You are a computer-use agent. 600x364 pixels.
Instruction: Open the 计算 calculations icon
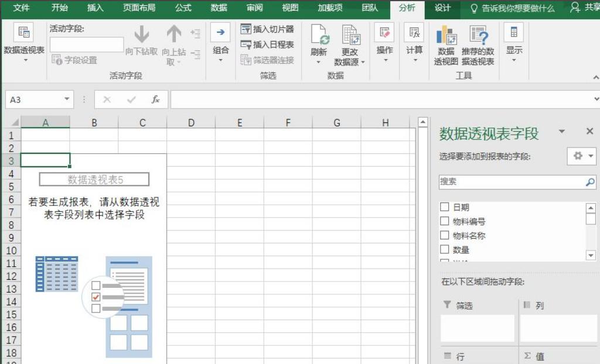414,32
